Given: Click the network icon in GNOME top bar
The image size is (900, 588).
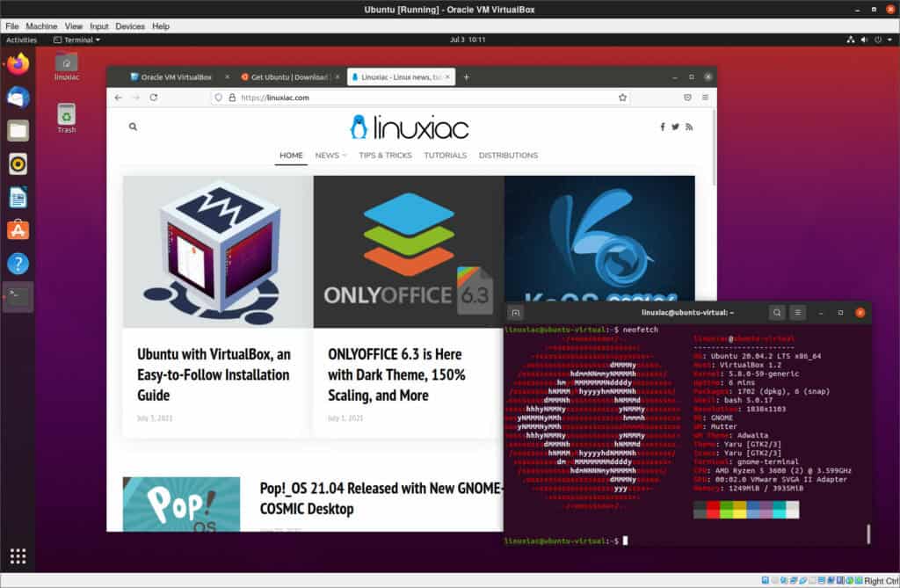Looking at the screenshot, I should (x=851, y=40).
